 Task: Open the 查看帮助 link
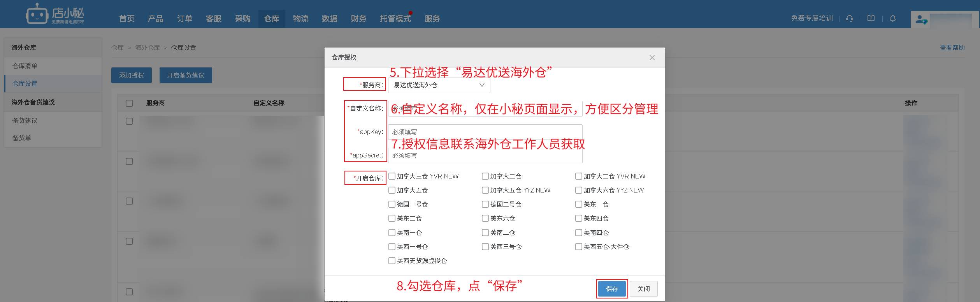tap(952, 48)
